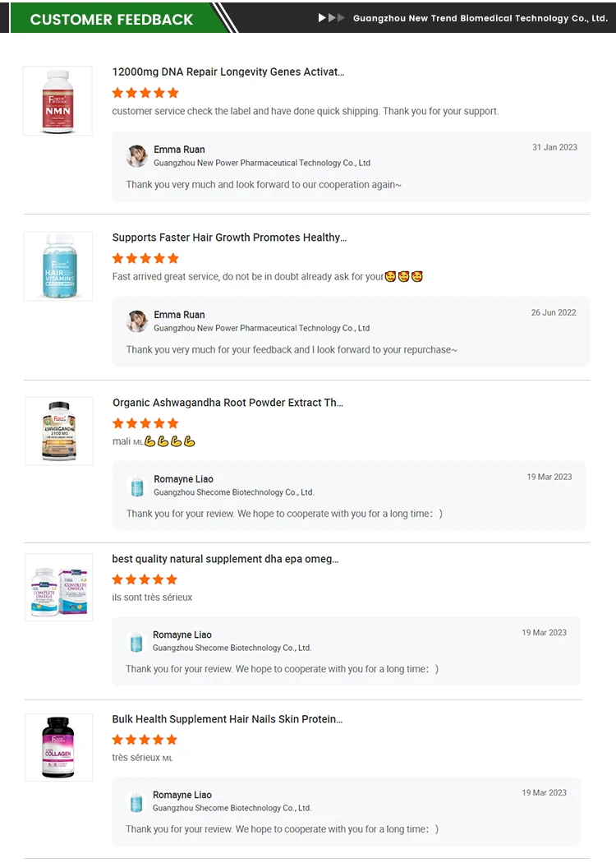The height and width of the screenshot is (863, 616).
Task: Open "12000mg DNA Repair Longevity Genes" product title
Action: [x=228, y=72]
